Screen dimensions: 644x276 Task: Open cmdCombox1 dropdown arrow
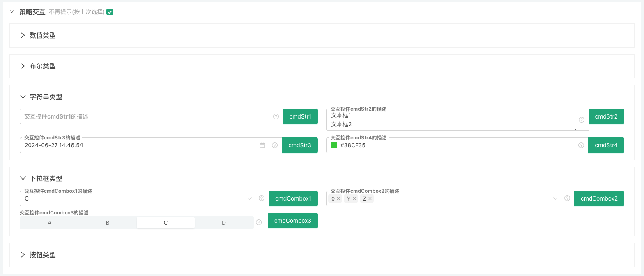250,198
